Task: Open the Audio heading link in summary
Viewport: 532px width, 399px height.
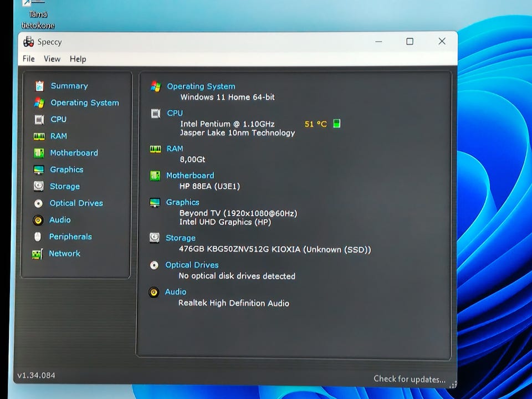Action: click(x=176, y=292)
